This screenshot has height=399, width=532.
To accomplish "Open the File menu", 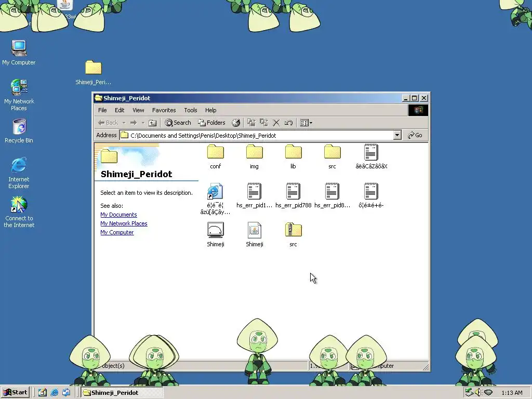I will point(102,110).
